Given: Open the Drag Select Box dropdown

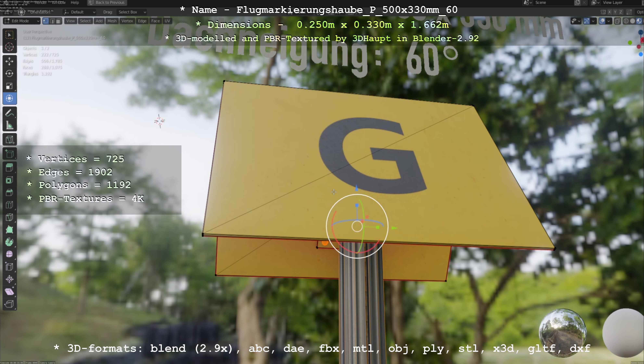Looking at the screenshot, I should [x=132, y=12].
